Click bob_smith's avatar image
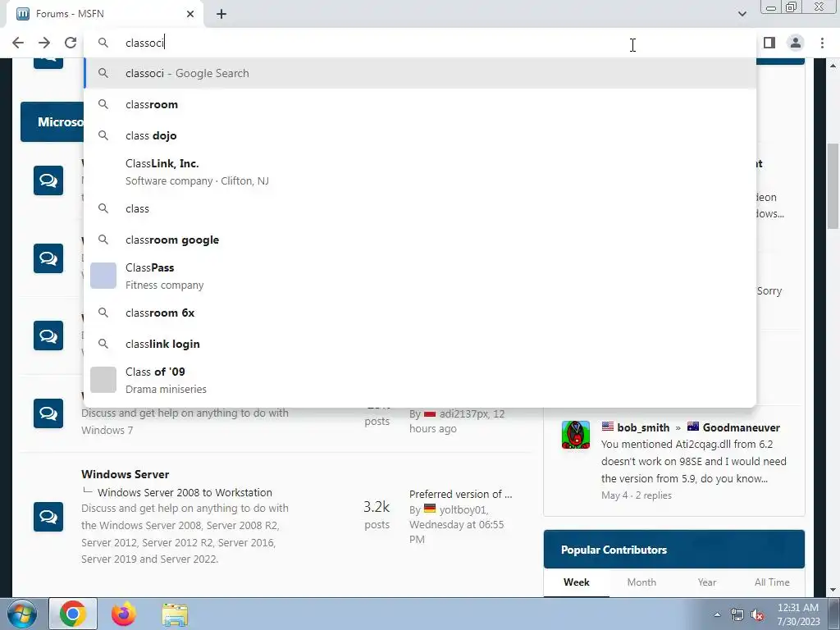This screenshot has width=840, height=630. point(576,435)
